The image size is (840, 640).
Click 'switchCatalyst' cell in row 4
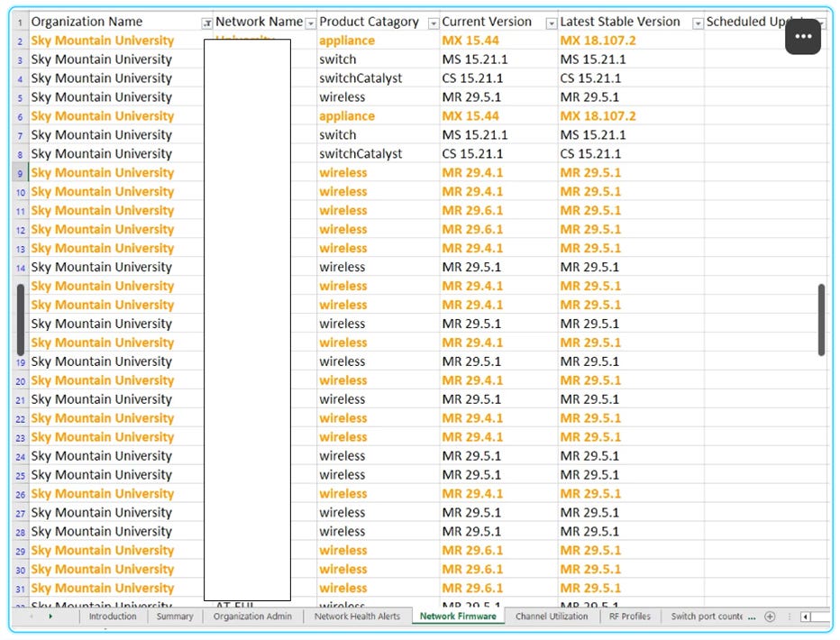click(379, 78)
